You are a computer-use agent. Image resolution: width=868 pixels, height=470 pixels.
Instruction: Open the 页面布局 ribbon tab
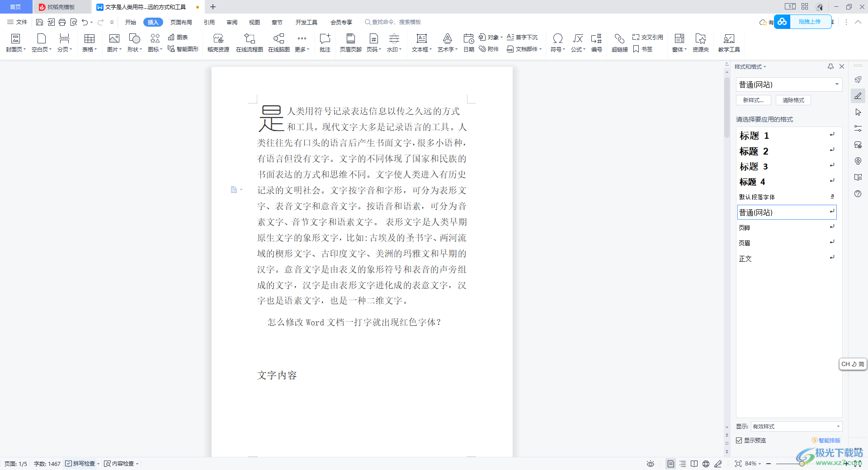pos(181,22)
